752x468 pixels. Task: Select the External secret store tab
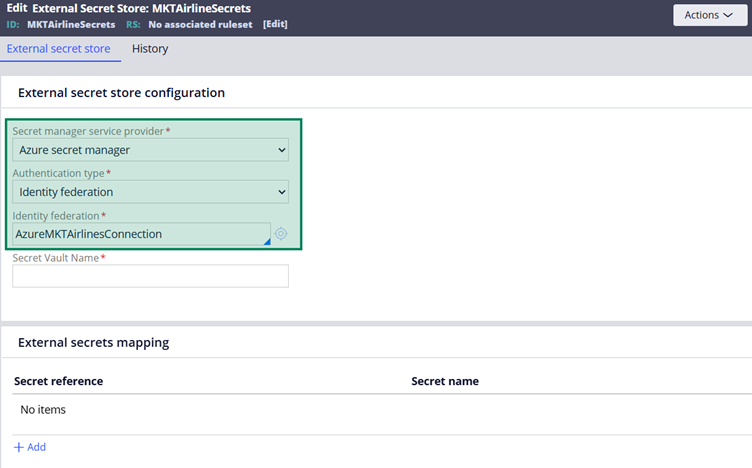click(x=58, y=49)
